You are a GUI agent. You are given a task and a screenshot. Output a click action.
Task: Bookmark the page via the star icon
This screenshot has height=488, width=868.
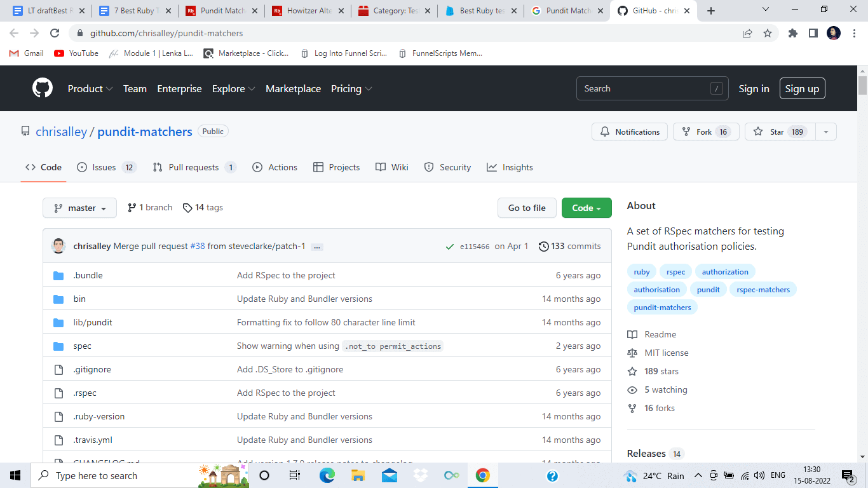768,33
